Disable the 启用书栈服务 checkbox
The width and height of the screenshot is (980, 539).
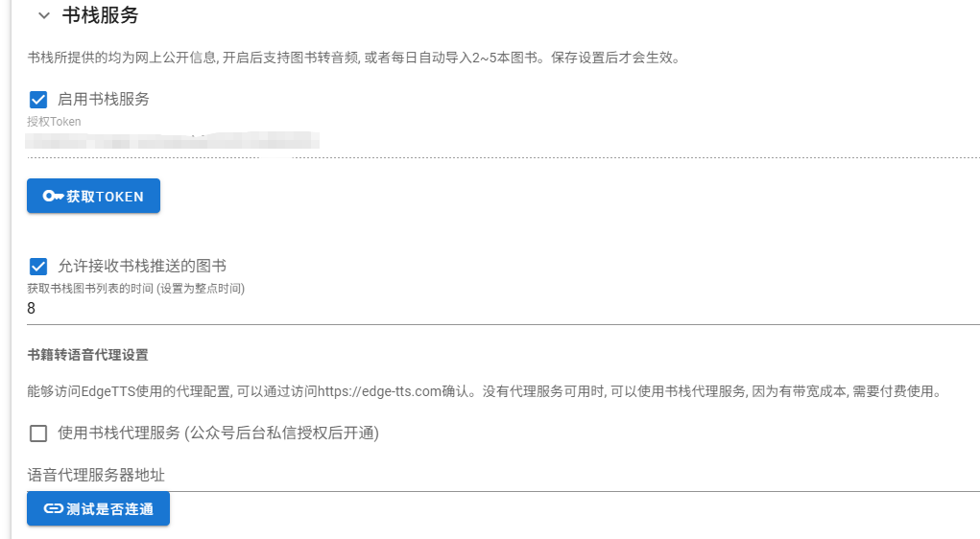coord(38,99)
